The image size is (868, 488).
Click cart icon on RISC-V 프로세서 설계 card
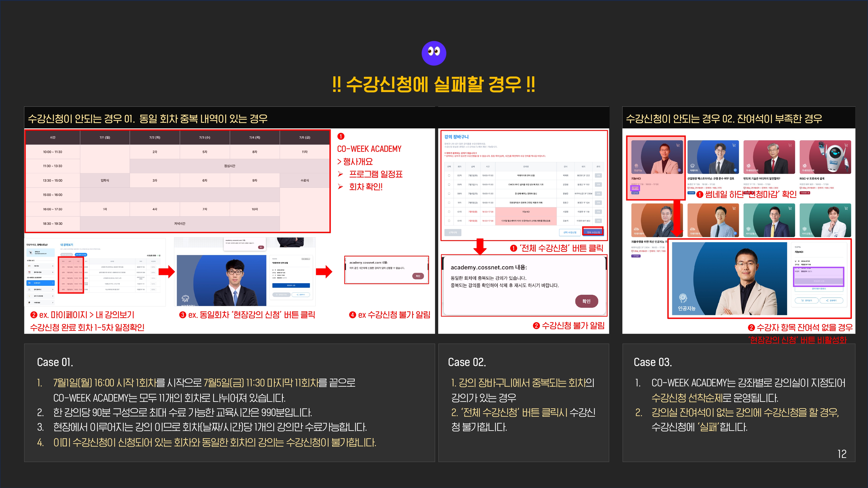846,146
